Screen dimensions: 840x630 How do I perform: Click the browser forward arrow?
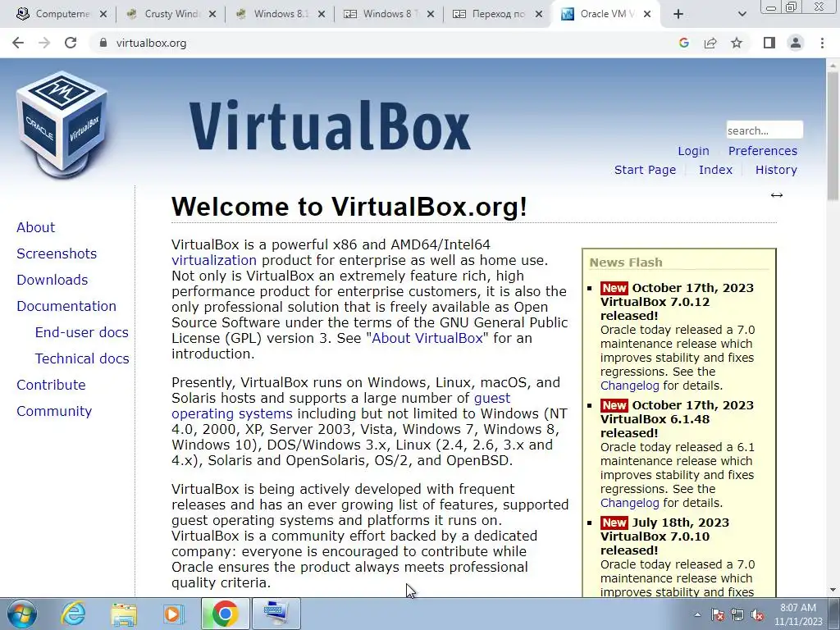point(44,43)
